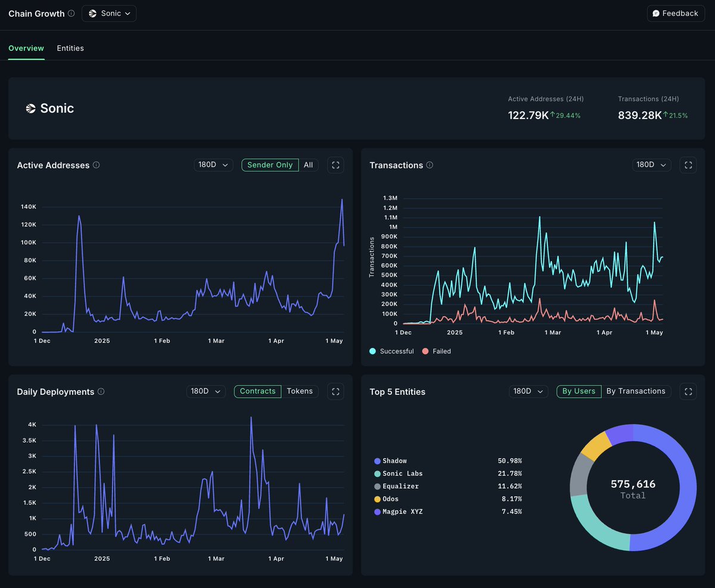Open the Transactions 180D period dropdown

point(652,165)
